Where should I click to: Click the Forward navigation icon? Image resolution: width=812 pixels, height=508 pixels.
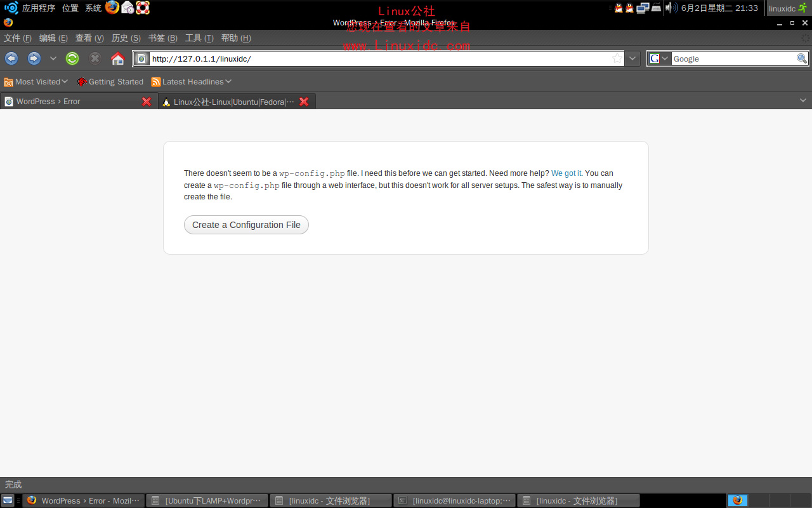pos(33,58)
